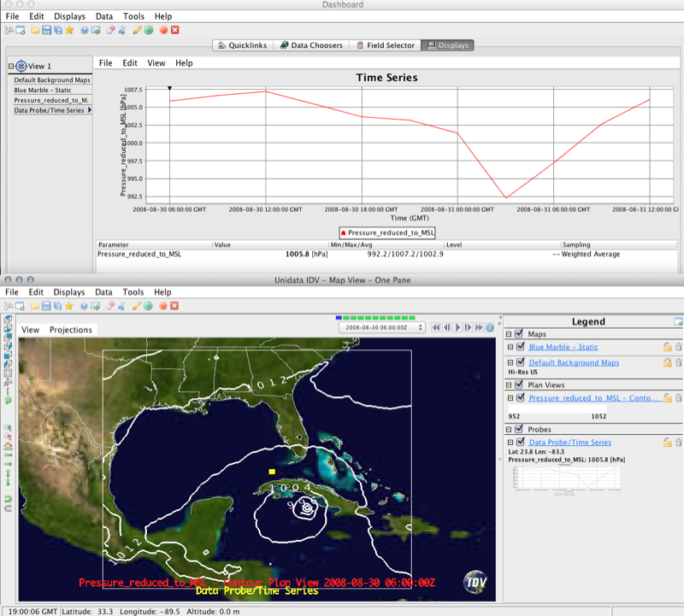The height and width of the screenshot is (616, 684).
Task: Collapse the View 1 tree node
Action: [11, 66]
